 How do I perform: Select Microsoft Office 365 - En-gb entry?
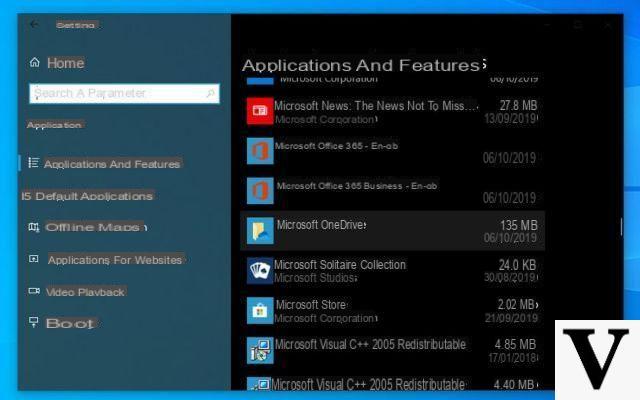[392, 151]
